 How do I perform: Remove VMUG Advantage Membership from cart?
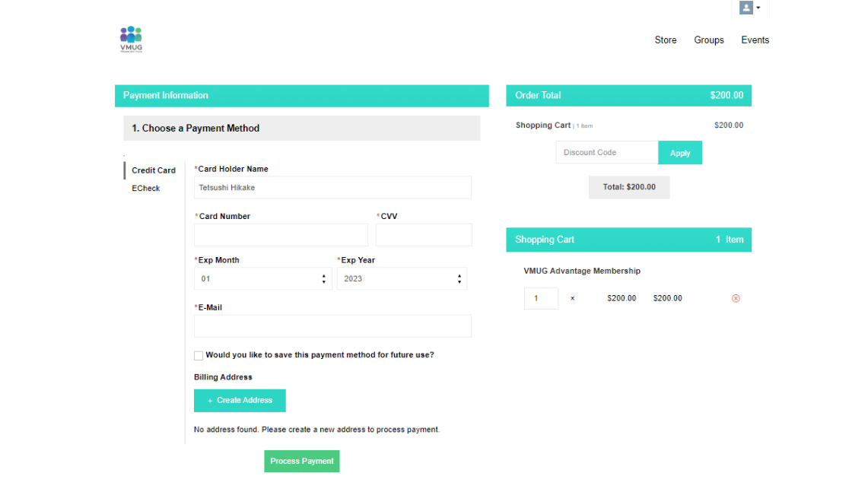(x=736, y=298)
